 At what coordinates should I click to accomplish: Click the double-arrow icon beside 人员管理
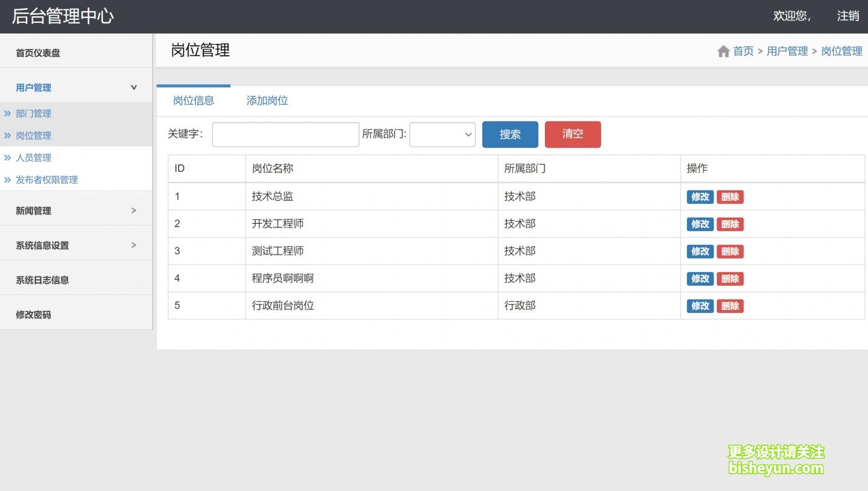pos(7,157)
